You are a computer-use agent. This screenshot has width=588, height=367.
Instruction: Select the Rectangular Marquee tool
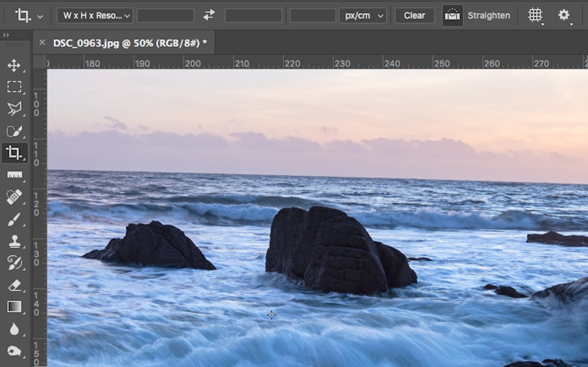tap(15, 86)
